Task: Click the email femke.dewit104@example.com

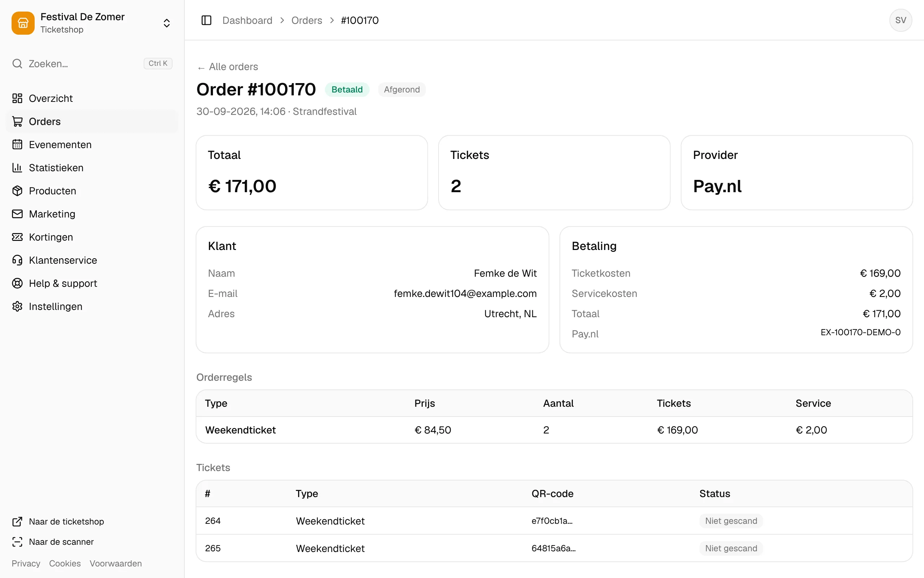Action: coord(465,294)
